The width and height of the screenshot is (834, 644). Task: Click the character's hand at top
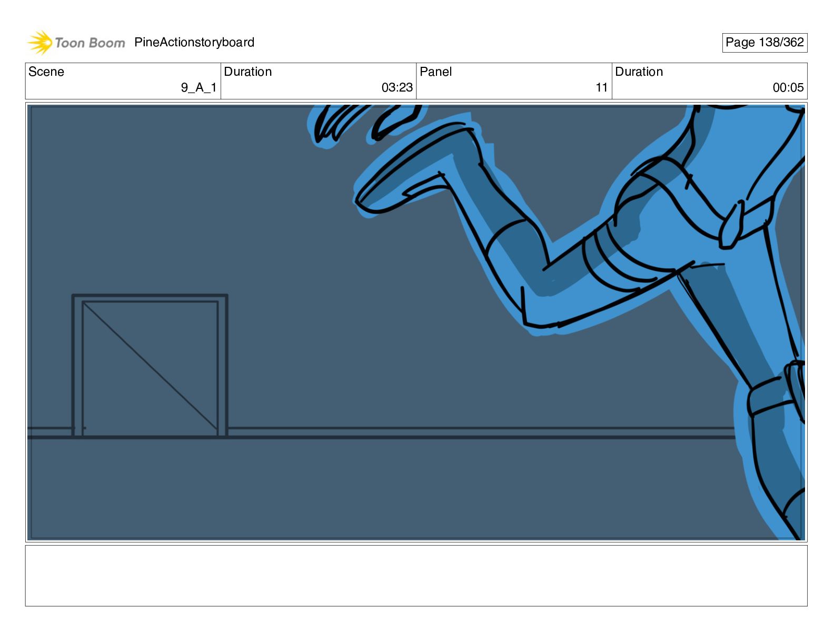[x=363, y=124]
